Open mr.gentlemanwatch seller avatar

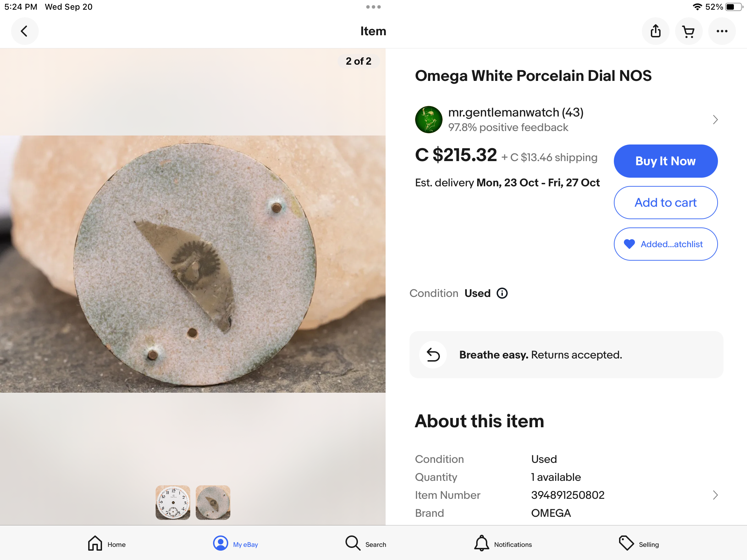click(x=429, y=120)
